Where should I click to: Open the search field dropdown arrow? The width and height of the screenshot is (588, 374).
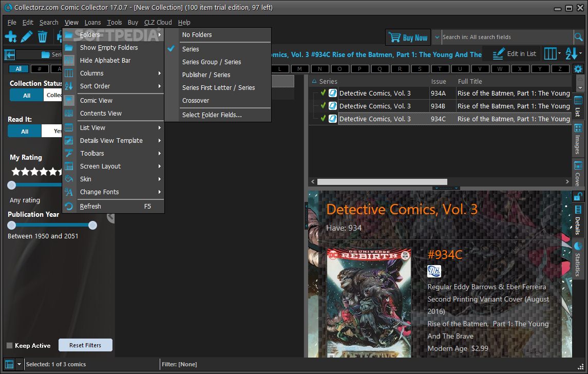[x=437, y=37]
